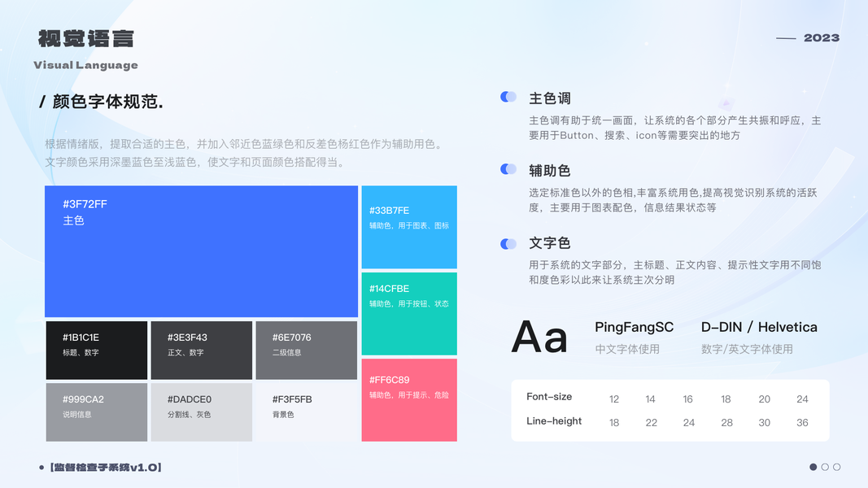
Task: Click the Visual Language subtitle
Action: pos(85,65)
